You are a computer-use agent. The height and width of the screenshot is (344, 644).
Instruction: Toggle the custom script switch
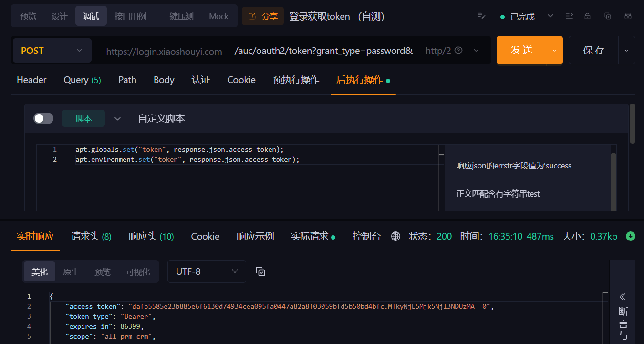[43, 118]
